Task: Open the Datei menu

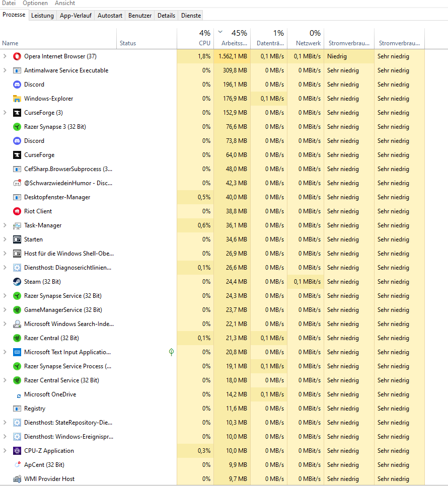Action: coord(9,3)
